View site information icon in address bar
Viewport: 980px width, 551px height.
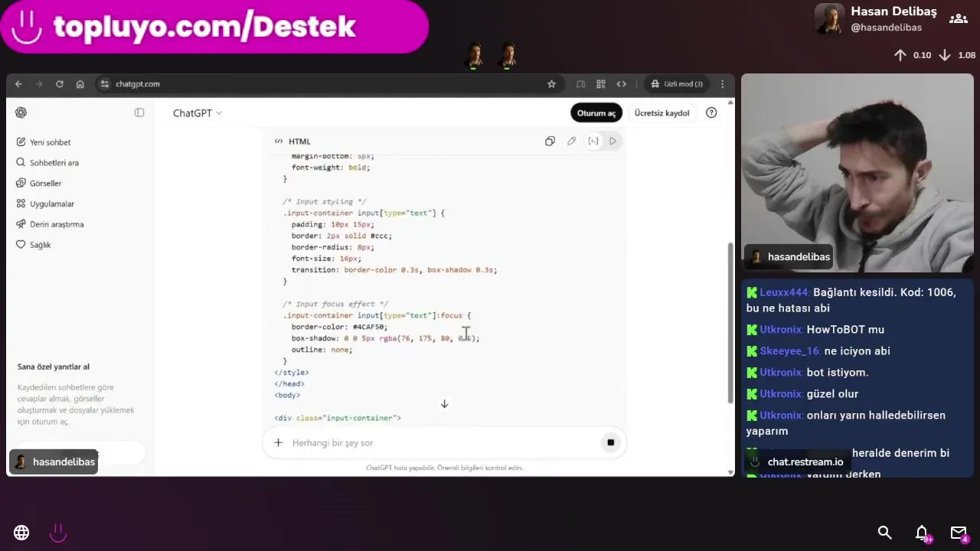point(106,84)
